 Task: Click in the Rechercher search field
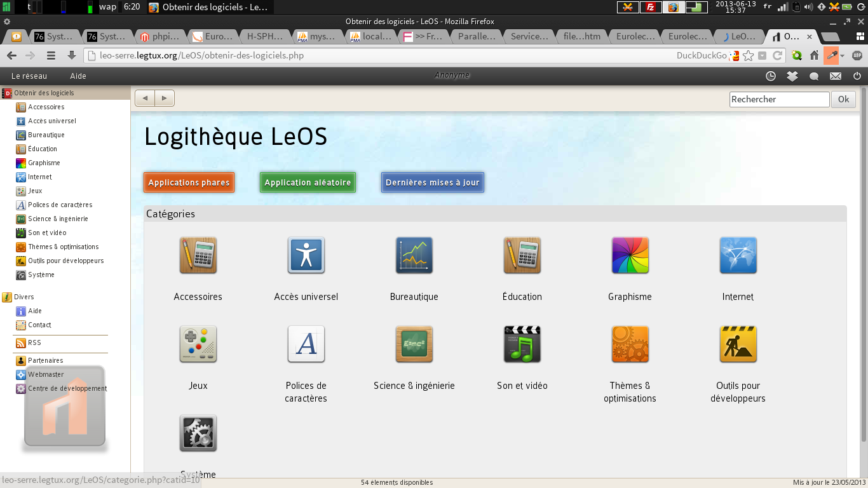[x=779, y=99]
